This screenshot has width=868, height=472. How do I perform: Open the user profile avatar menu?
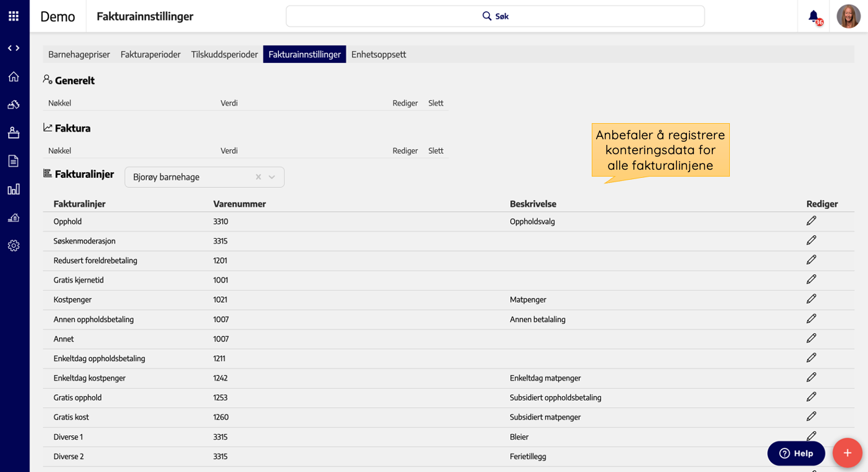click(848, 17)
